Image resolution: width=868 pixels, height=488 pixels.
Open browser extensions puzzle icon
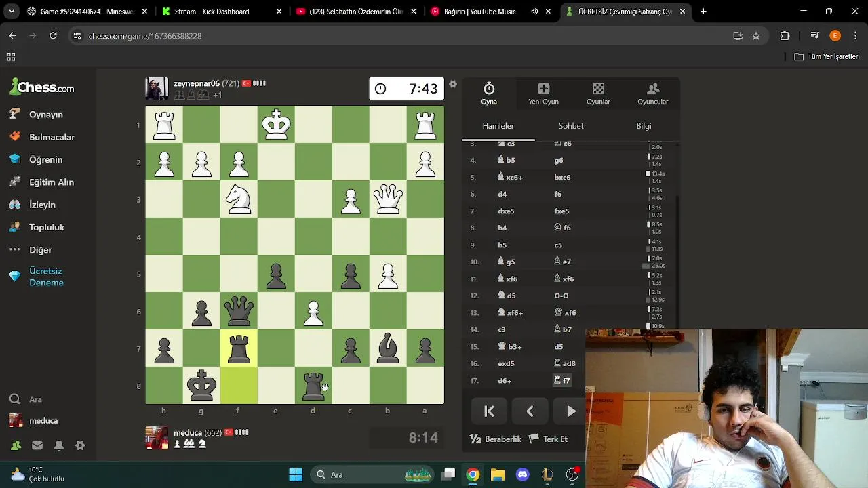tap(785, 36)
